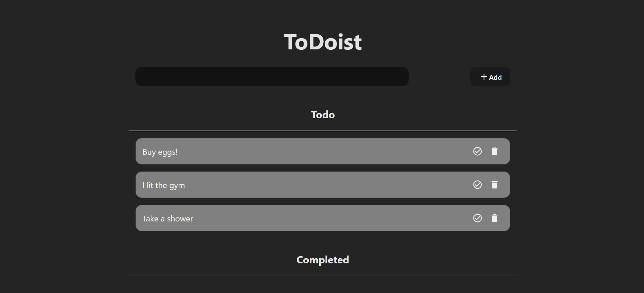The width and height of the screenshot is (644, 293).
Task: Click the Todo section header
Action: click(322, 115)
